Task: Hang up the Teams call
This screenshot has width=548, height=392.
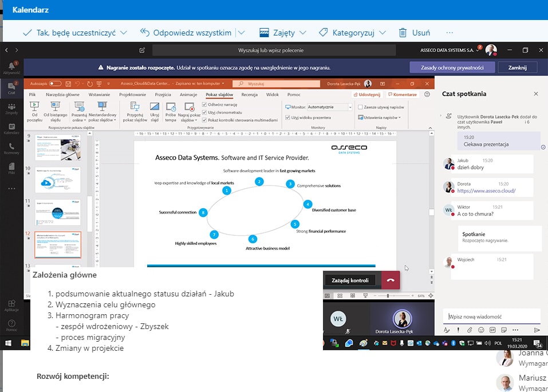Action: tap(391, 280)
